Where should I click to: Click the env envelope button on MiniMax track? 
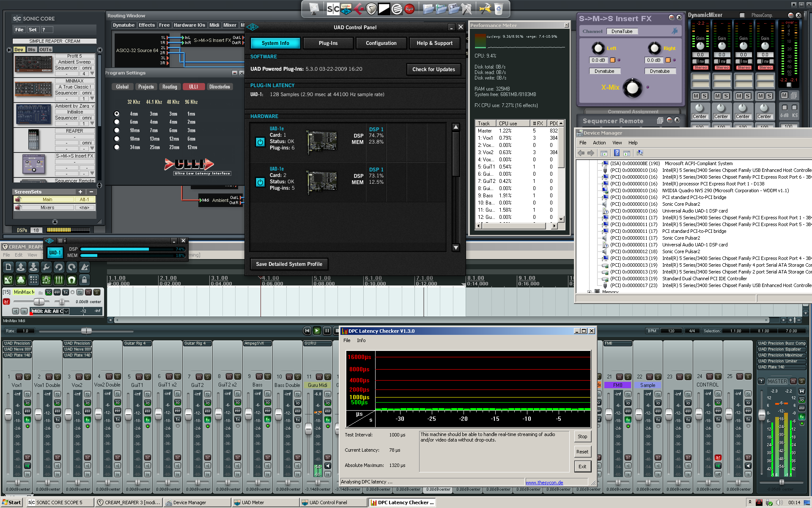pos(57,292)
